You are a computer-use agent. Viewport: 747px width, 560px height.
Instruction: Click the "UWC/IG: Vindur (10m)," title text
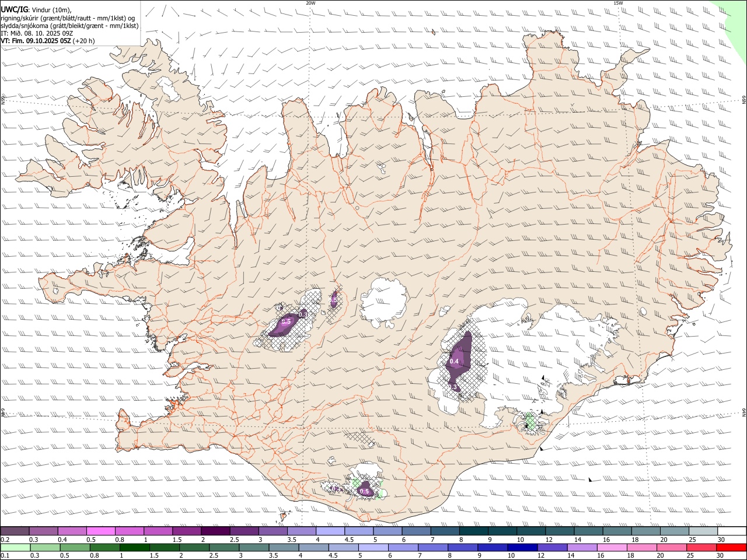pos(36,9)
